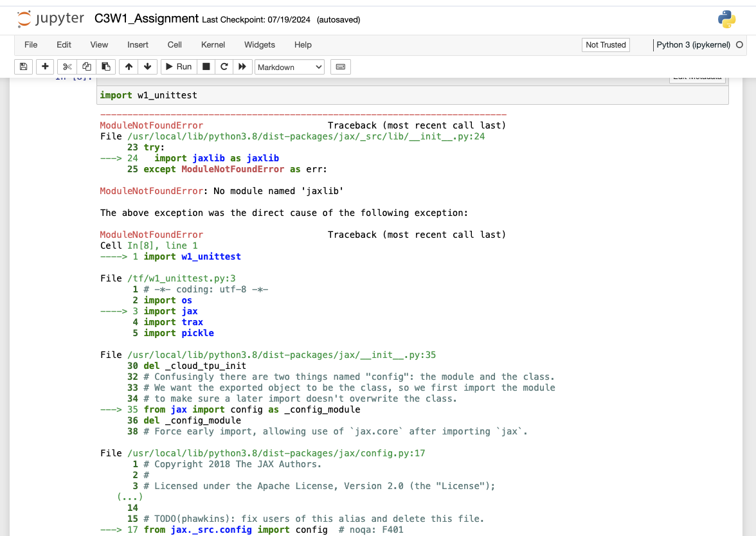Click the jax/_src/lib/__init__.py:24 file path
The image size is (756, 536).
click(306, 136)
